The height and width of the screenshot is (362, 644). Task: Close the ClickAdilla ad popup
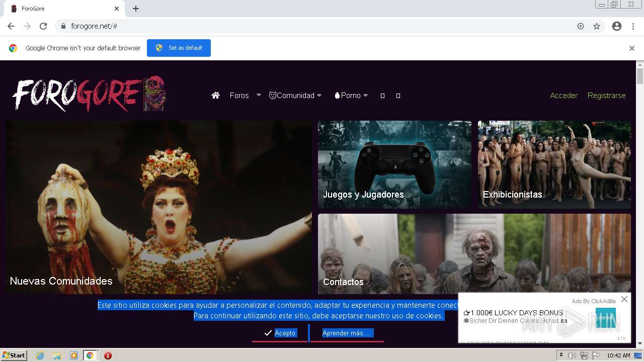click(x=624, y=299)
